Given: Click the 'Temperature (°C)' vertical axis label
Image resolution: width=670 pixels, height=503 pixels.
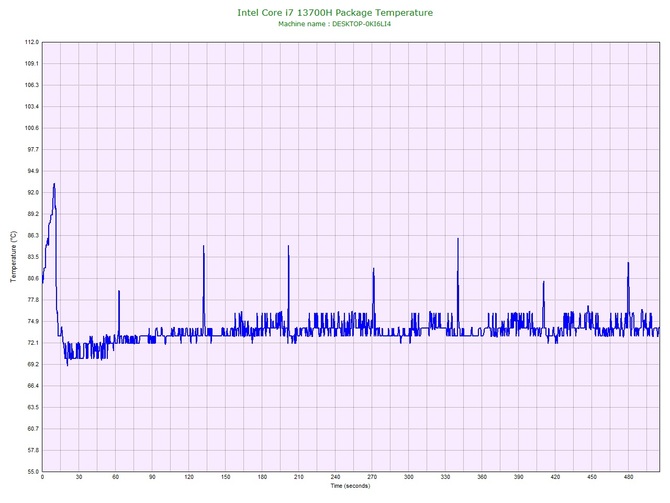Looking at the screenshot, I should [14, 256].
